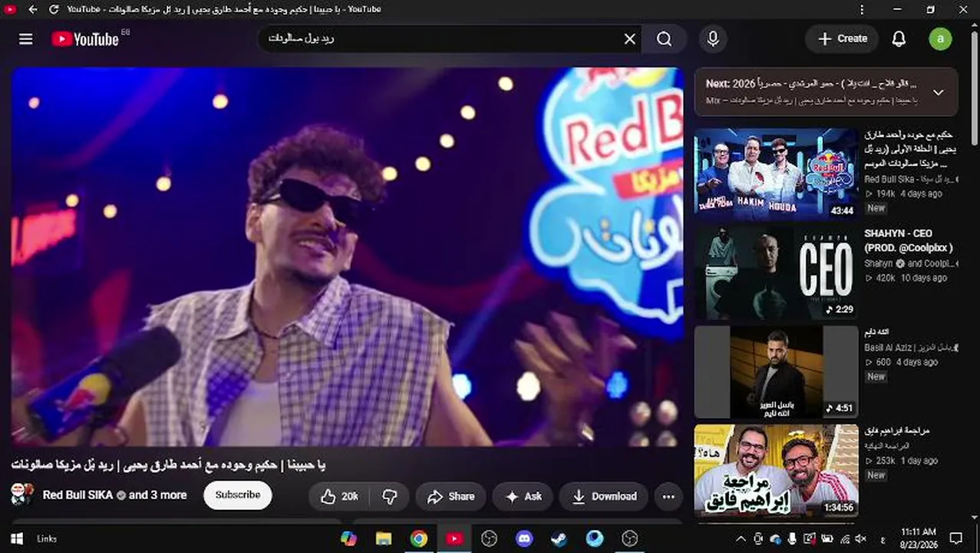Image resolution: width=980 pixels, height=553 pixels.
Task: Toggle the muted volume tray icon
Action: (860, 538)
